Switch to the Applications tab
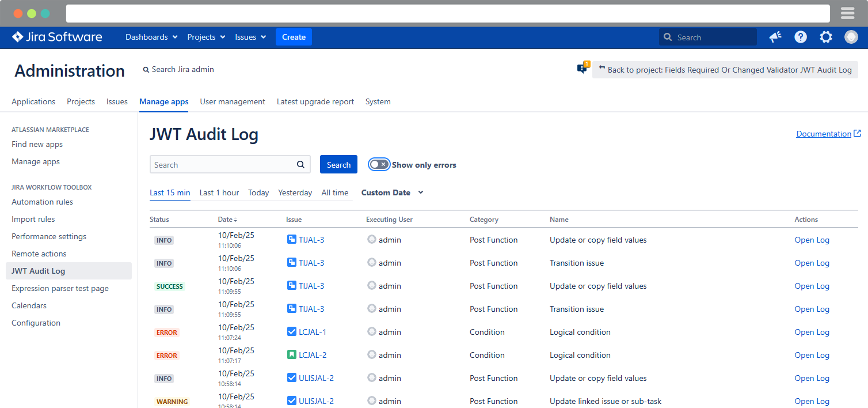The width and height of the screenshot is (868, 408). click(x=33, y=101)
